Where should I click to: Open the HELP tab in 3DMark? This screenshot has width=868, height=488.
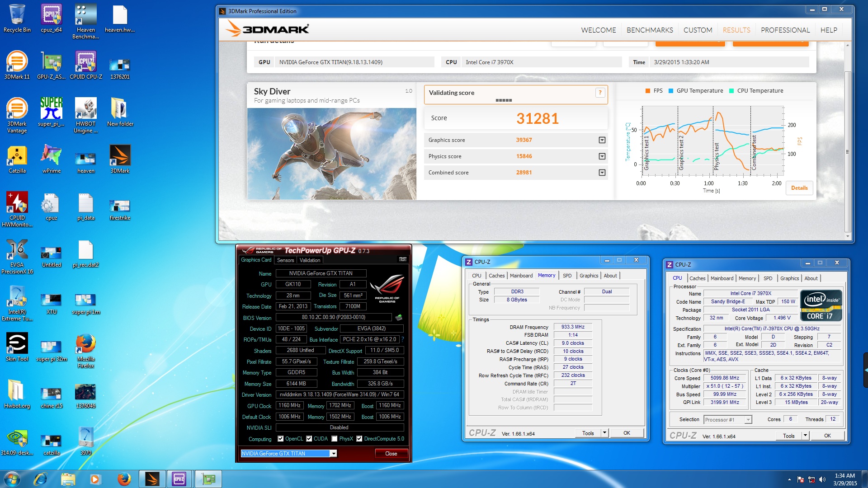(829, 30)
